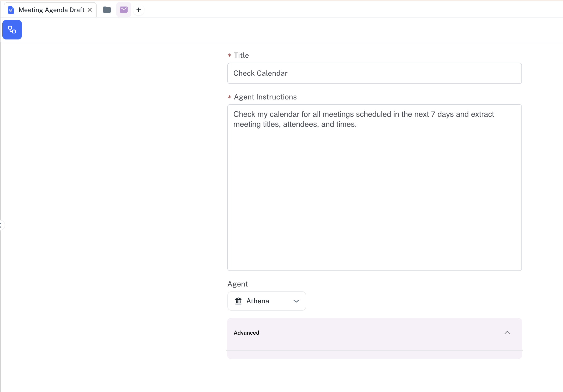563x392 pixels.
Task: Click the Athena temple icon in agent selector
Action: [238, 301]
